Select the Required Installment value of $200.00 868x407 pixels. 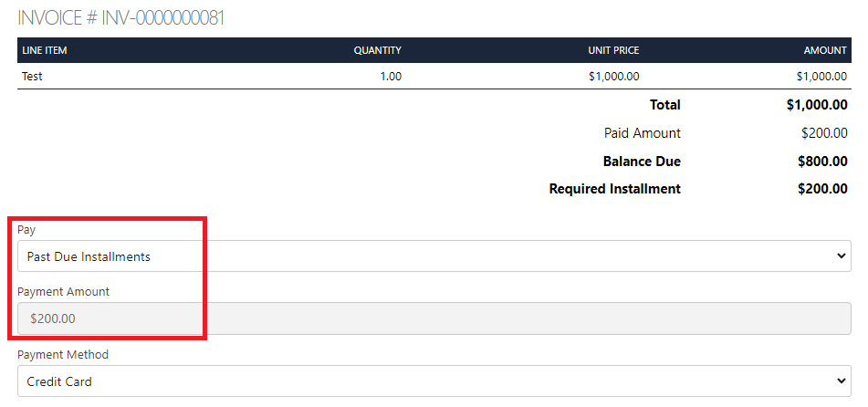point(821,189)
